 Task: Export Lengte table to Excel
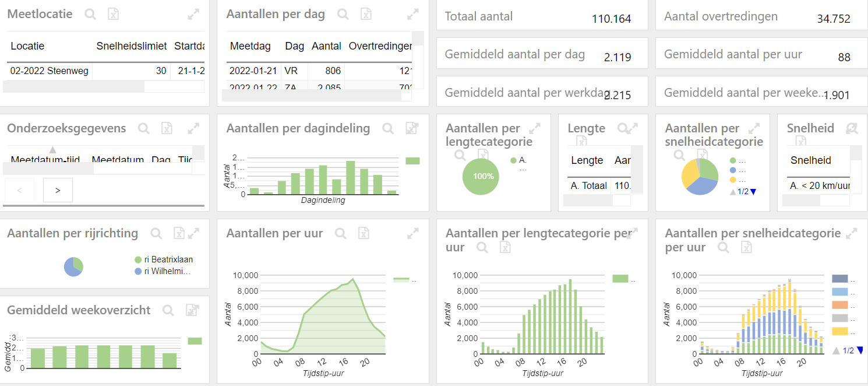coord(581,141)
